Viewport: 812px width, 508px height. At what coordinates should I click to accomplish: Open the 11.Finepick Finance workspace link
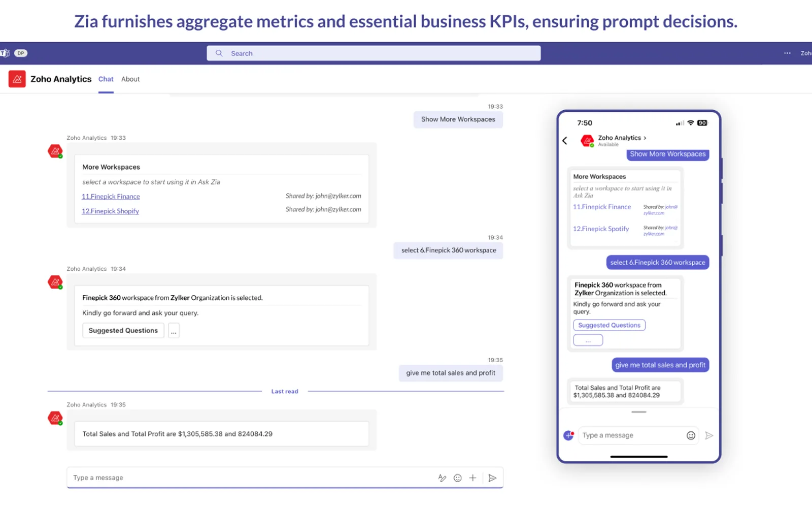click(111, 197)
